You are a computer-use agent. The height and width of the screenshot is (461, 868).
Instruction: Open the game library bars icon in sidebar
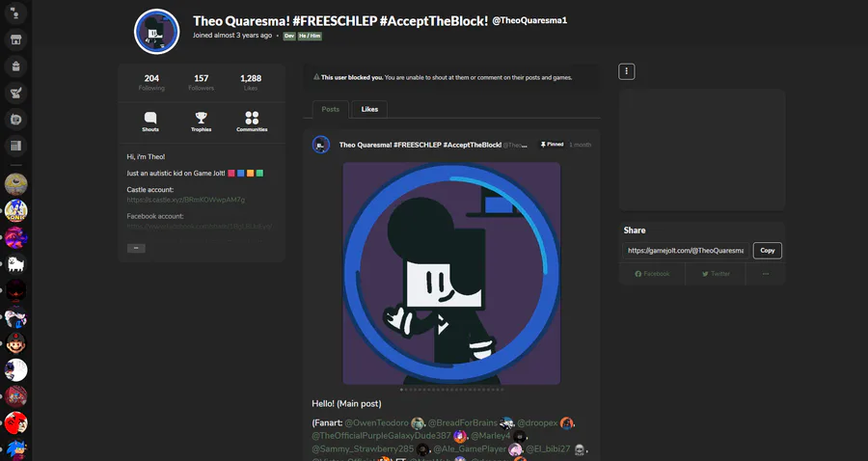(x=15, y=146)
